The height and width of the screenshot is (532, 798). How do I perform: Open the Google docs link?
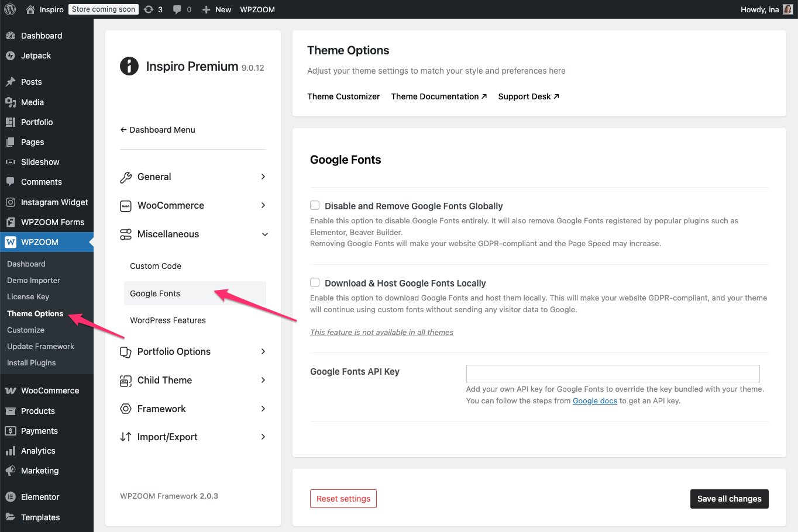coord(594,401)
